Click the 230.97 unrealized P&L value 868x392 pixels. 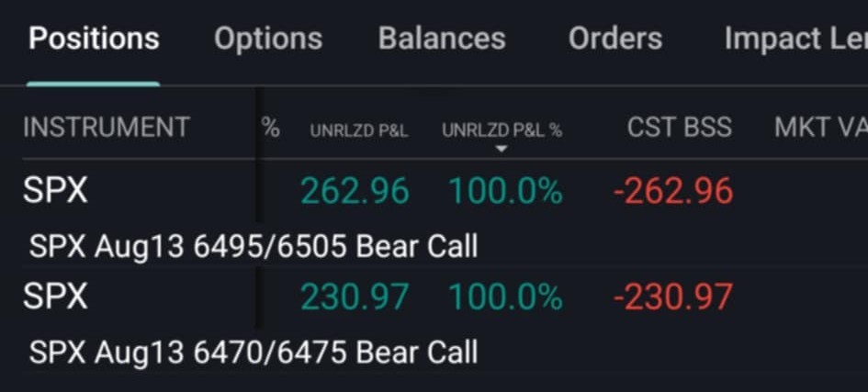[x=355, y=297]
